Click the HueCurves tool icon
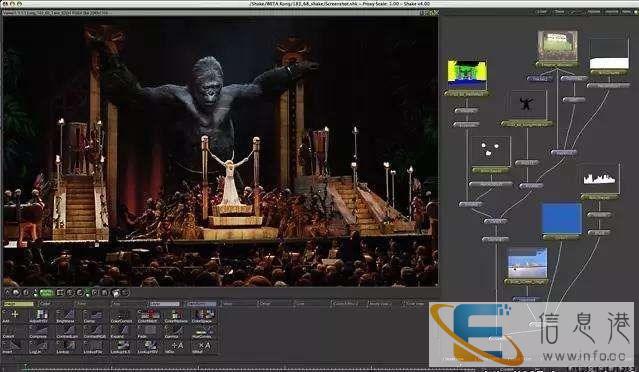Viewport: 639px width, 372px height. 203,330
